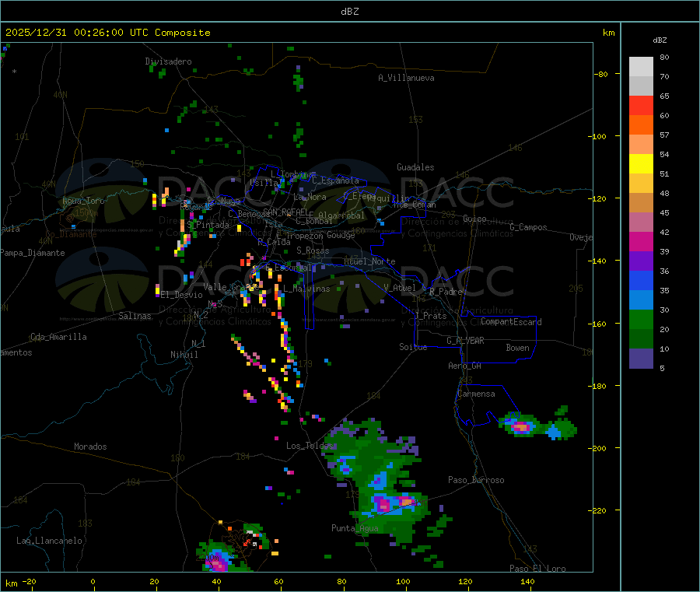Click the 'La_Nora' map label
The image size is (700, 592).
pyautogui.click(x=310, y=197)
